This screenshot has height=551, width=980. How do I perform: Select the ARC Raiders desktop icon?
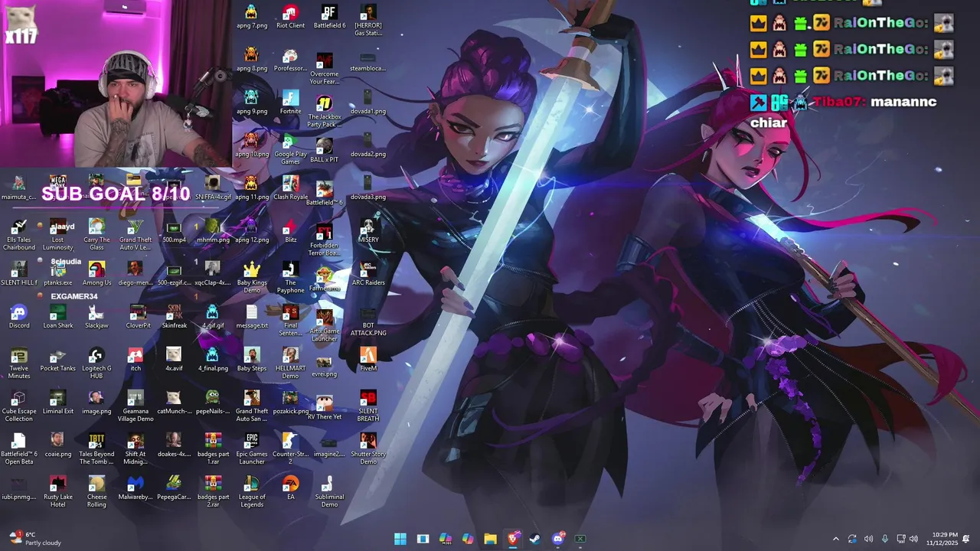click(368, 274)
